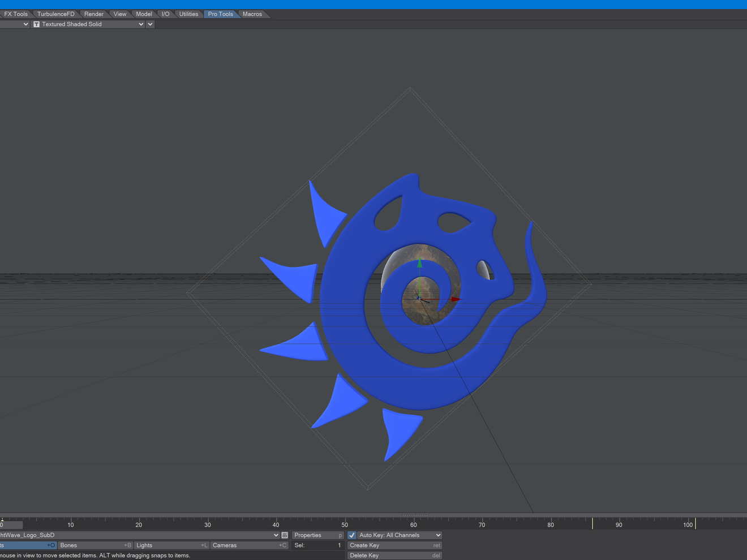Click the T texture icon in display mode
This screenshot has height=560, width=747.
[x=36, y=24]
